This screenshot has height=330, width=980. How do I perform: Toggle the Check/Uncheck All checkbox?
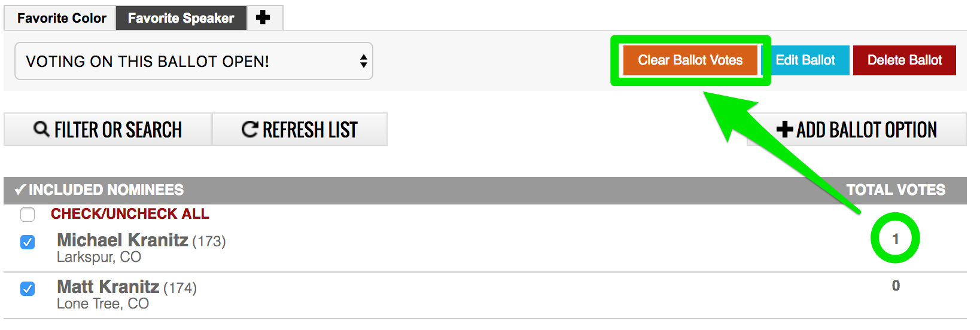pos(28,214)
